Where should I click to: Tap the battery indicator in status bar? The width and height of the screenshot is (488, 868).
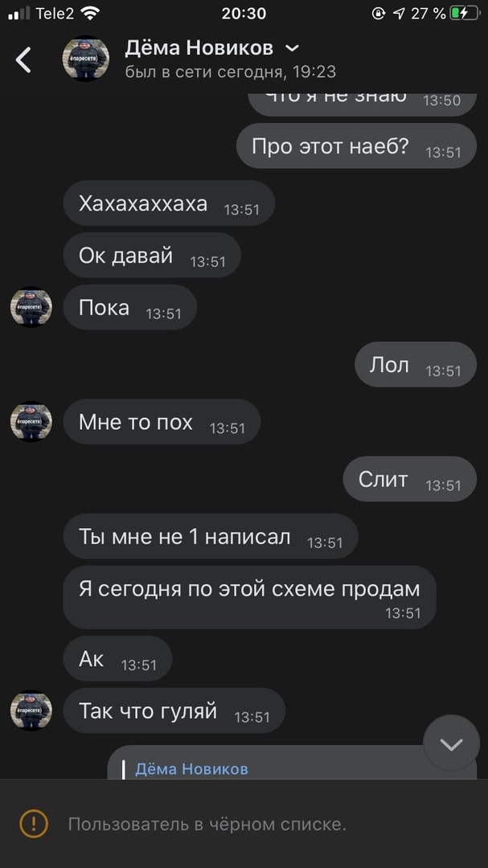pos(464,14)
